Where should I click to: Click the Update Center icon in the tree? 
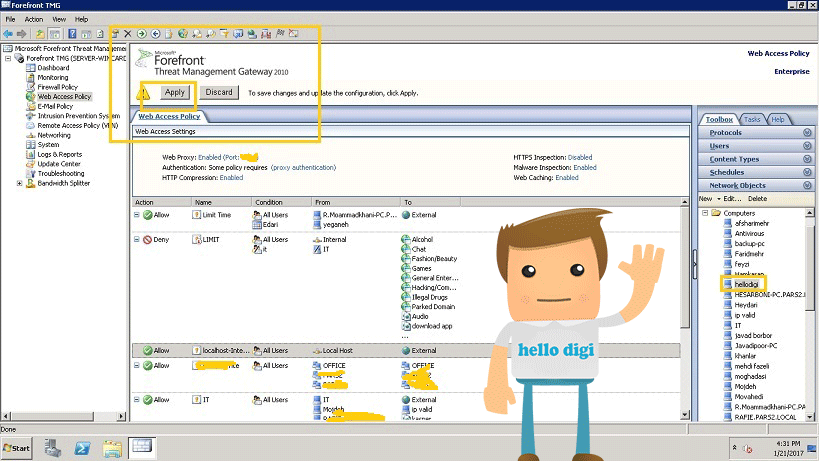pyautogui.click(x=31, y=164)
